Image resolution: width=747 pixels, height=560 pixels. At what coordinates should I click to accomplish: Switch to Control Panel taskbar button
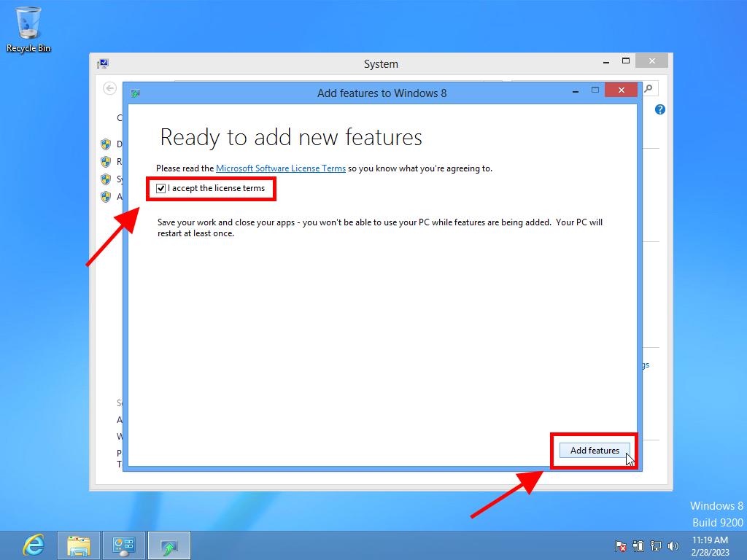[124, 545]
